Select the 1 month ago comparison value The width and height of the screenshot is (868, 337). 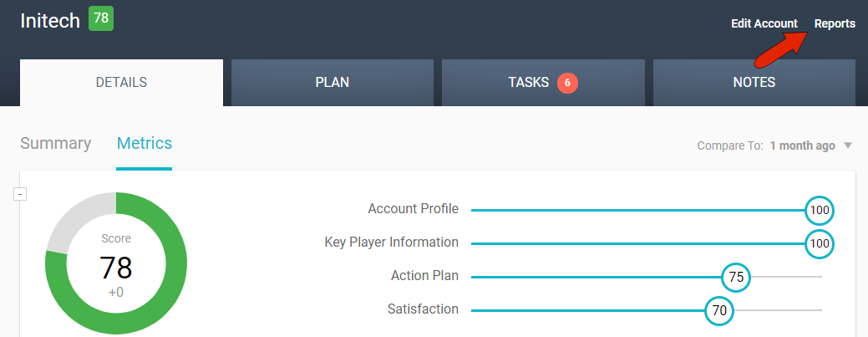tap(802, 146)
